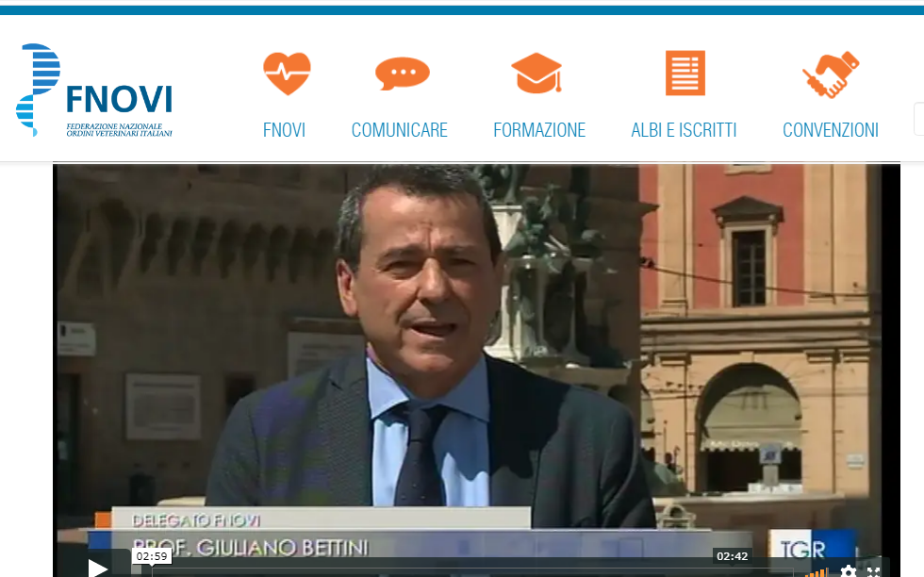Adjust the orange volume bars
The height and width of the screenshot is (577, 924).
click(x=817, y=571)
